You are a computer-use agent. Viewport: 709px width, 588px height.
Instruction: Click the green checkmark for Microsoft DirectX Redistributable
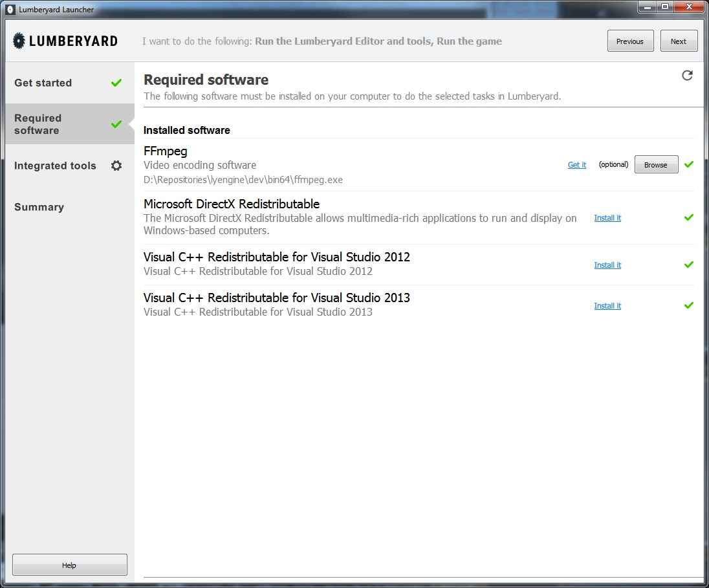[689, 217]
